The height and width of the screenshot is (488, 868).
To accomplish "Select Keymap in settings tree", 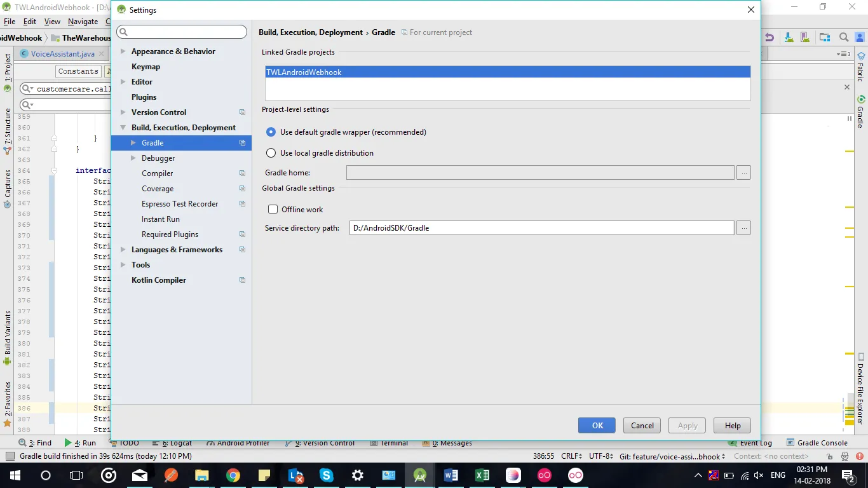I will coord(146,67).
